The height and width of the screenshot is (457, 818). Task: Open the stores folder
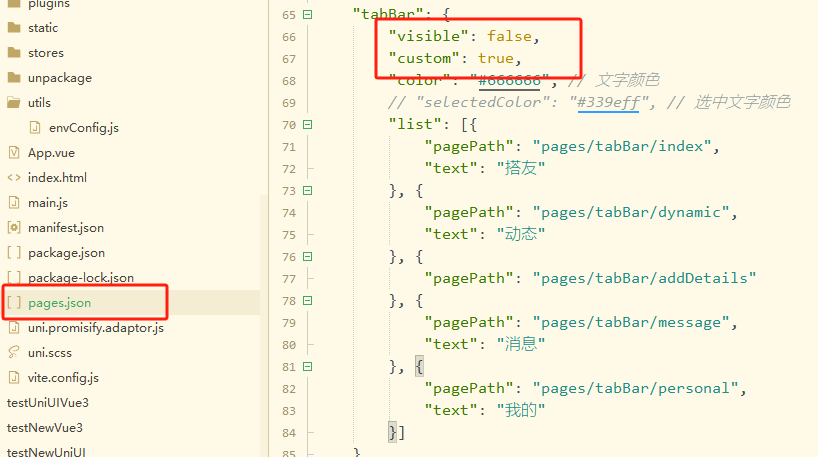pyautogui.click(x=46, y=53)
